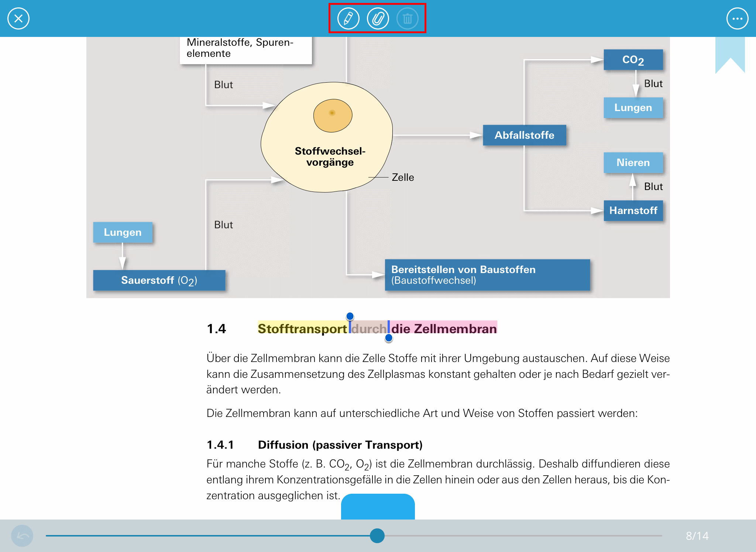Tap the page counter 8/14

point(697,536)
